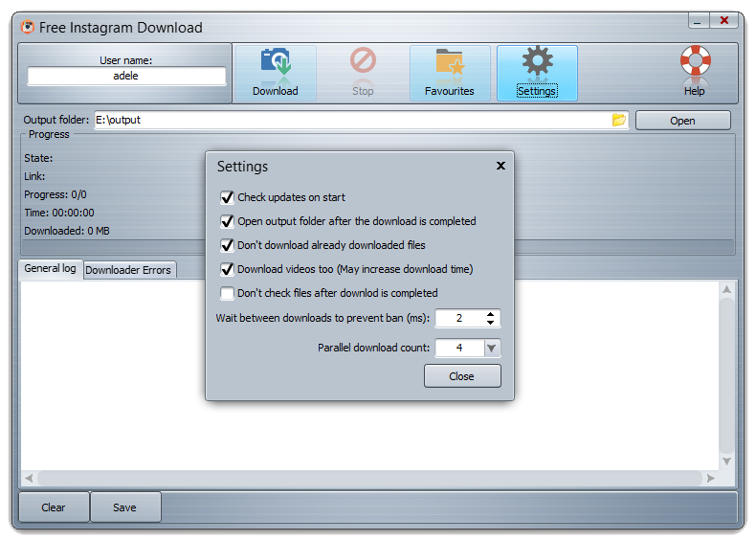Image resolution: width=756 pixels, height=541 pixels.
Task: Browse output folder via yellow folder icon
Action: 618,120
